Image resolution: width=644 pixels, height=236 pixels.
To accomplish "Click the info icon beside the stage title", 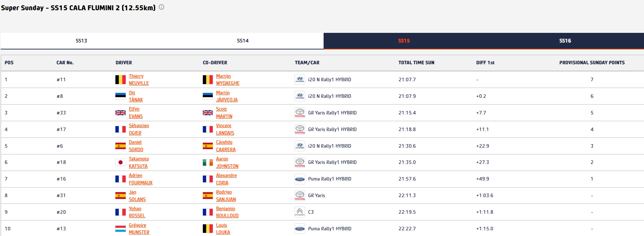I will [161, 7].
